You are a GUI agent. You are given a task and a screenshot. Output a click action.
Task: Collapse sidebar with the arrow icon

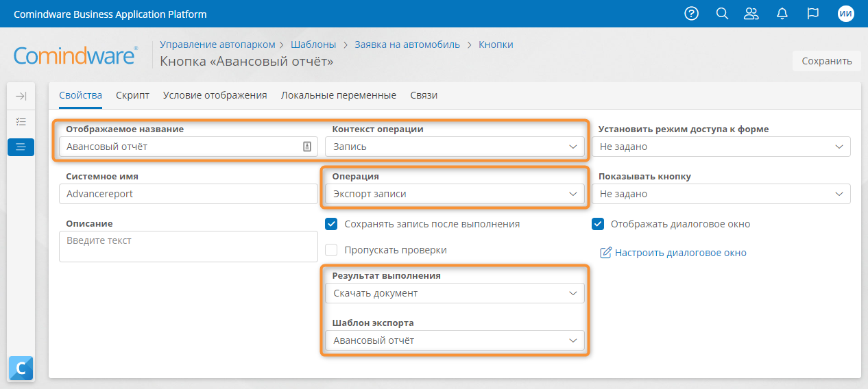click(21, 97)
